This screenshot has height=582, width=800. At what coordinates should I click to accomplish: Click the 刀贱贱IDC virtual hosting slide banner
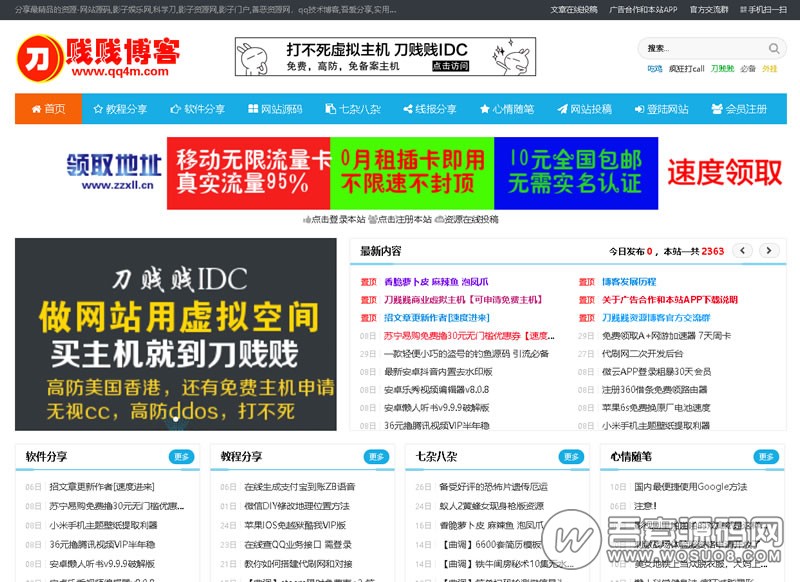[x=175, y=334]
